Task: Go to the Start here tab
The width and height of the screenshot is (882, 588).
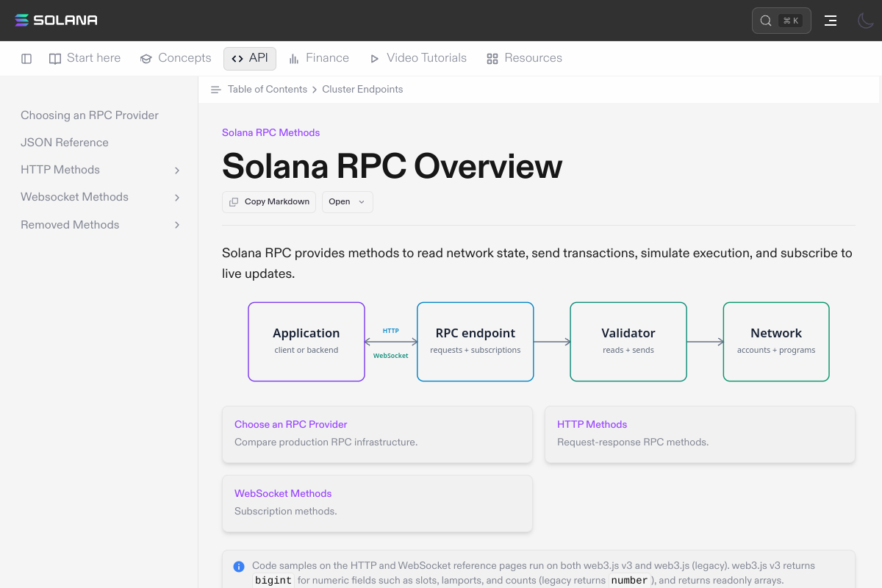Action: (85, 58)
